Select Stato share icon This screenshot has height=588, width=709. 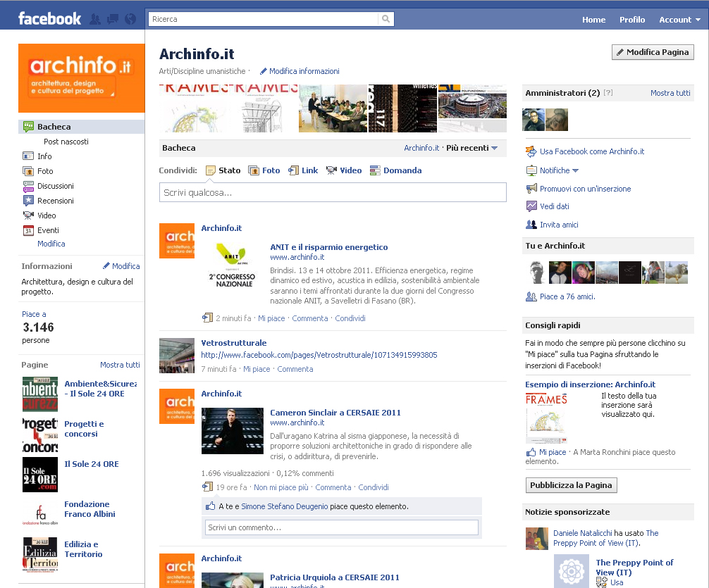(x=210, y=170)
